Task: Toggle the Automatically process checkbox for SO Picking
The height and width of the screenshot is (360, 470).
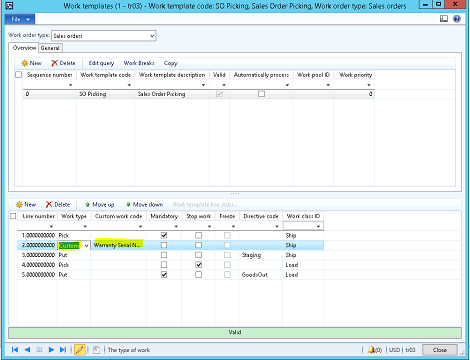Action: coord(262,94)
